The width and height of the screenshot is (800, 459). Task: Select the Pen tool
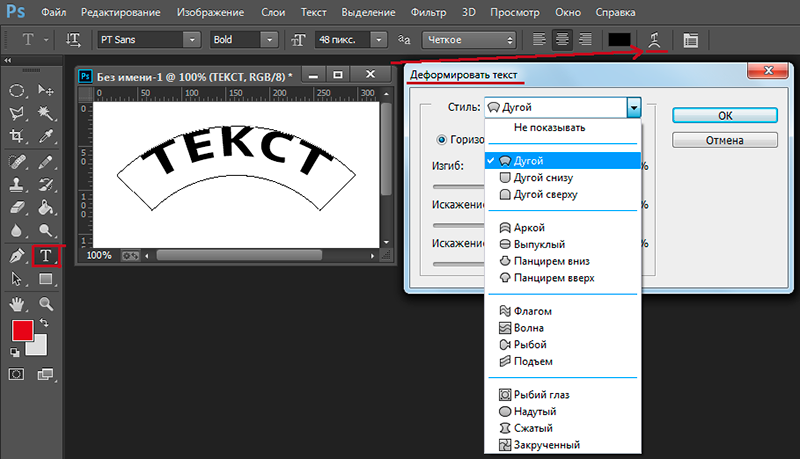pyautogui.click(x=17, y=256)
